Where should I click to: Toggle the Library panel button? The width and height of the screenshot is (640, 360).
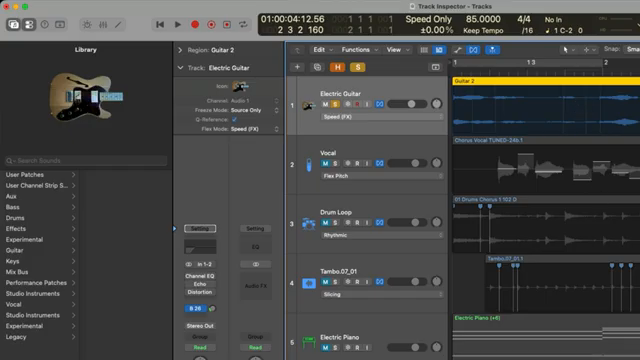click(x=13, y=24)
